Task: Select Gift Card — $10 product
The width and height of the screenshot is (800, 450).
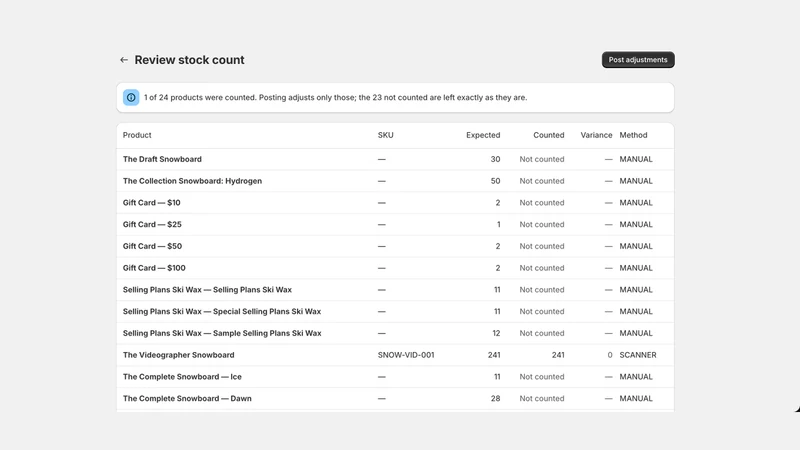Action: [152, 203]
